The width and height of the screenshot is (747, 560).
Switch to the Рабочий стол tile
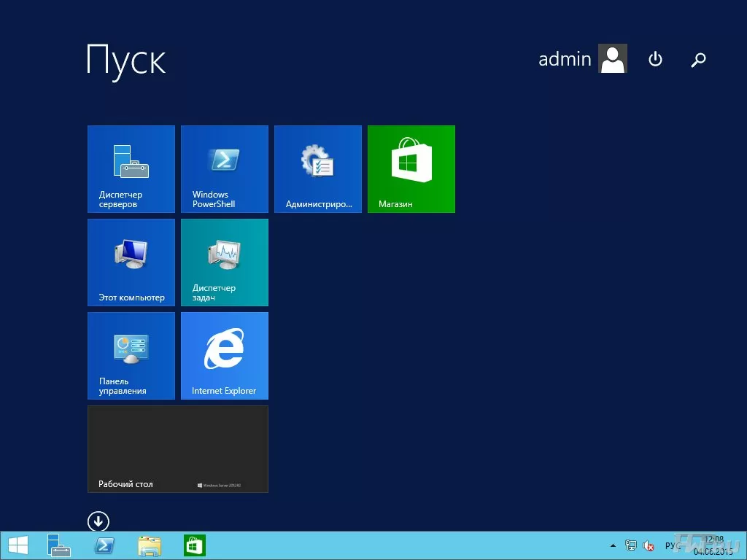178,449
